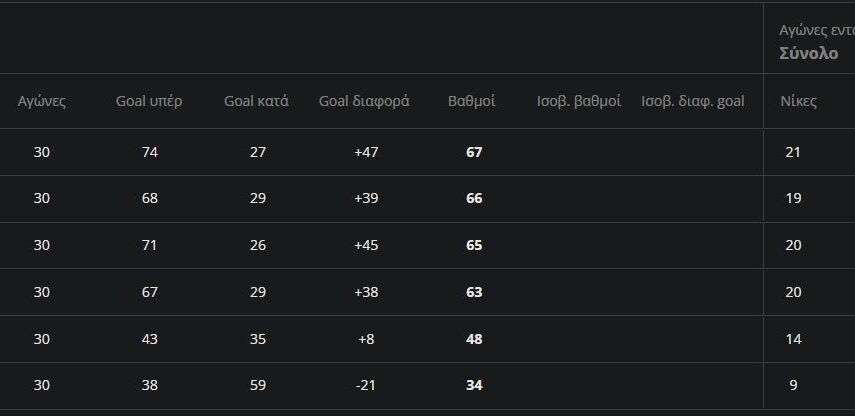Sort table by Goal διαφορά header
Screen dimensions: 855x416
point(364,101)
